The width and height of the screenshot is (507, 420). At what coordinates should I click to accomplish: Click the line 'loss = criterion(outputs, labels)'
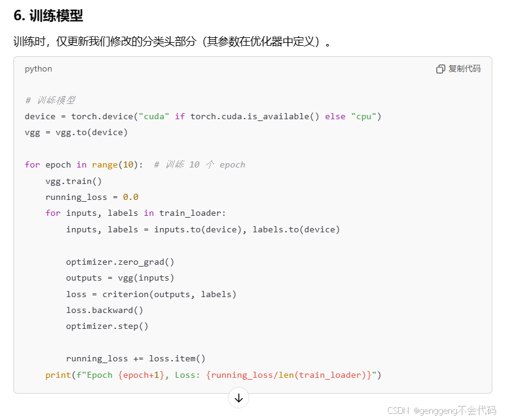(151, 294)
